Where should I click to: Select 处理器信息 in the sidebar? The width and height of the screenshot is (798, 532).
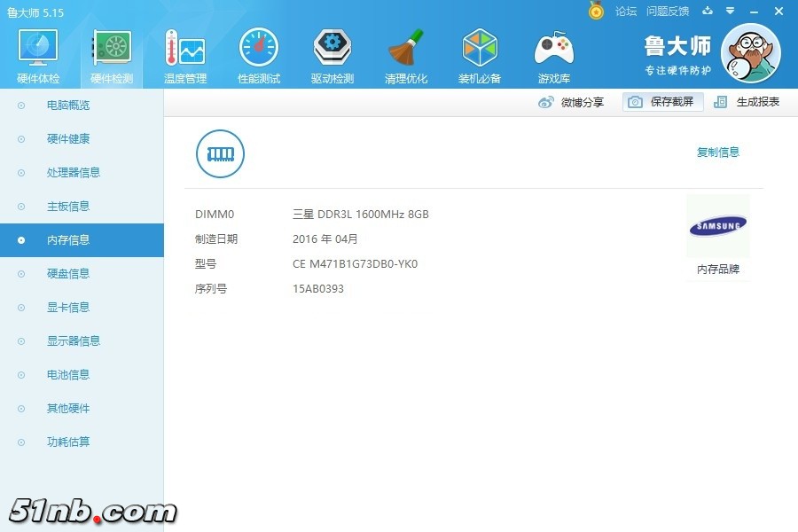(73, 173)
